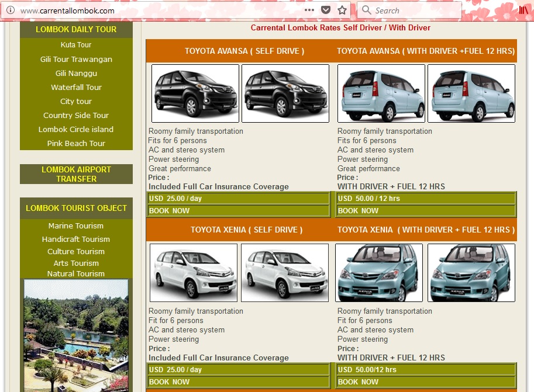
Task: Click first white Xenia self drive photo
Action: pyautogui.click(x=194, y=273)
